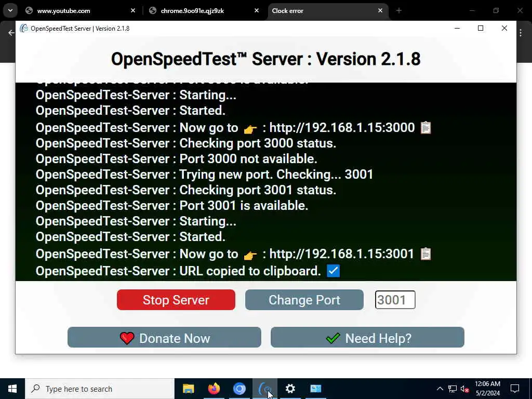The height and width of the screenshot is (399, 532).
Task: Copy the 192.168.1.15:3000 URL via clipboard icon
Action: click(426, 128)
